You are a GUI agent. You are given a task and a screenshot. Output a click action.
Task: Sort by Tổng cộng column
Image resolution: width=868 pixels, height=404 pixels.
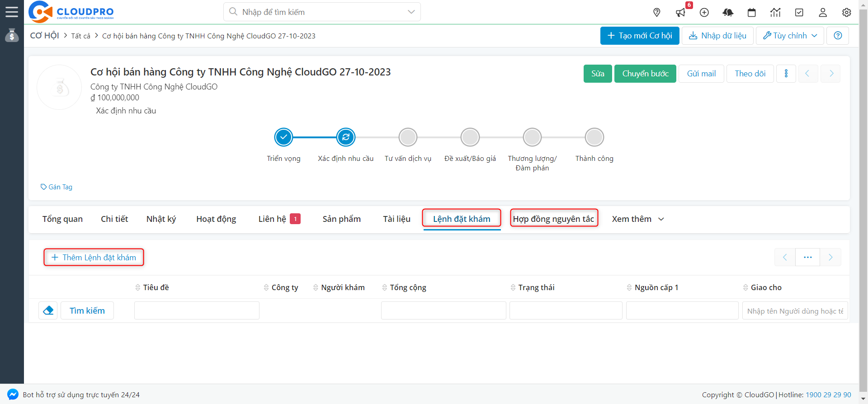point(404,287)
